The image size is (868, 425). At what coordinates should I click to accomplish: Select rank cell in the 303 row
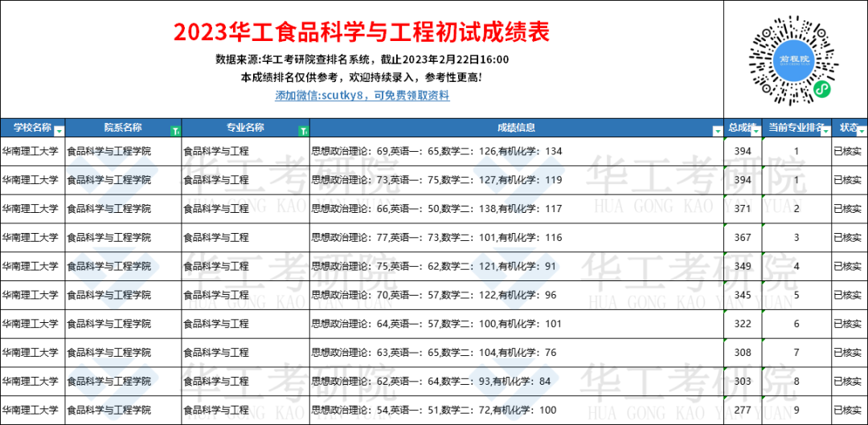(x=796, y=382)
